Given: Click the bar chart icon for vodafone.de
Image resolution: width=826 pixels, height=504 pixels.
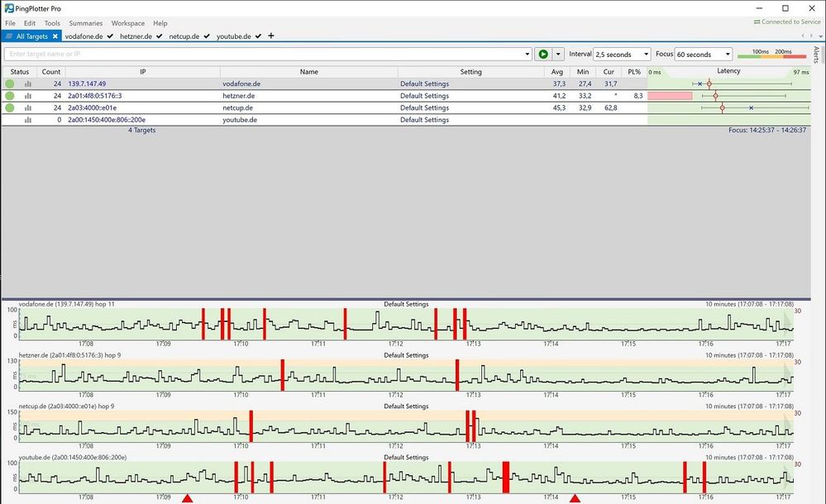Looking at the screenshot, I should (27, 84).
